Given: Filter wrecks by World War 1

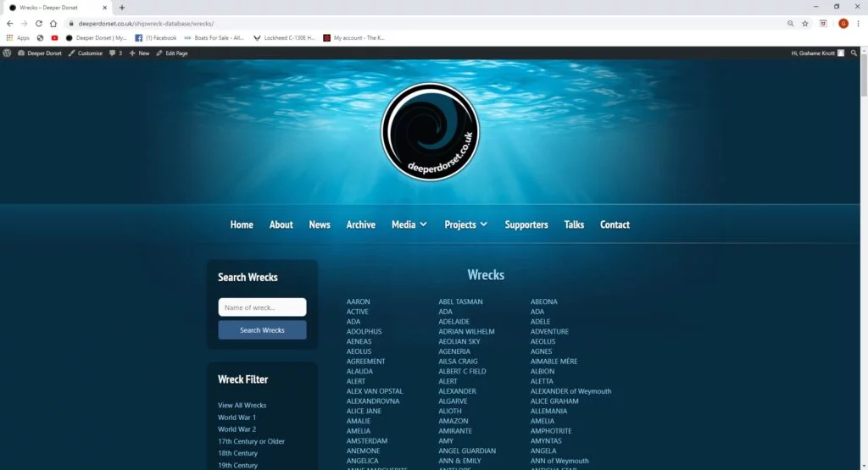Looking at the screenshot, I should 236,417.
